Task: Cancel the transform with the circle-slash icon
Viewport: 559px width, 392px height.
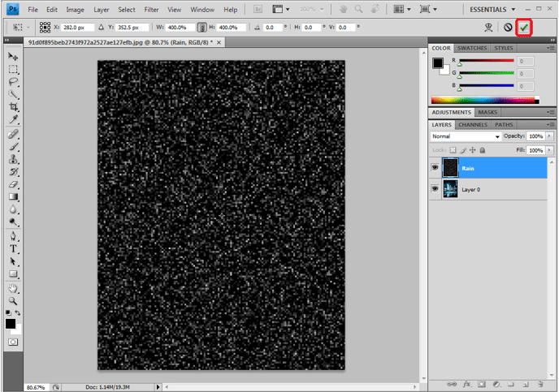Action: pos(508,27)
